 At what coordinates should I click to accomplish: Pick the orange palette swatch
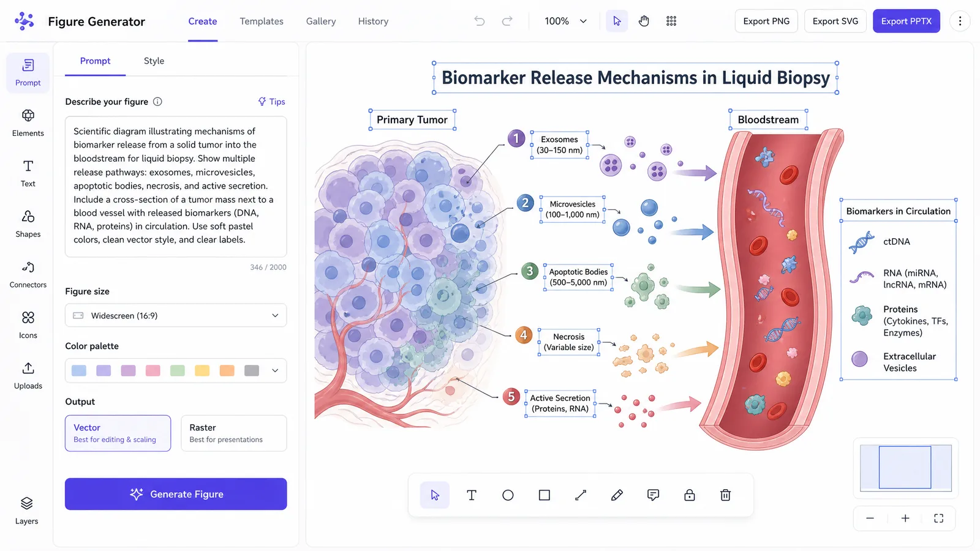click(x=227, y=370)
